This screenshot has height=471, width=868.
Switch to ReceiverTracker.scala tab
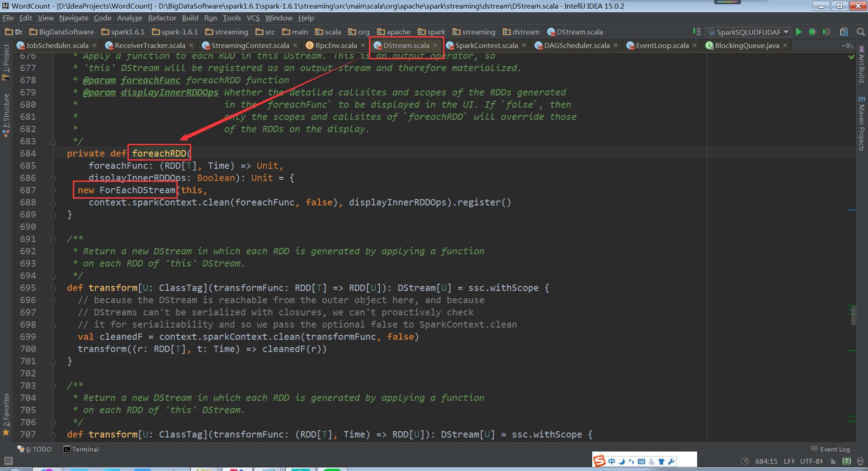click(150, 45)
